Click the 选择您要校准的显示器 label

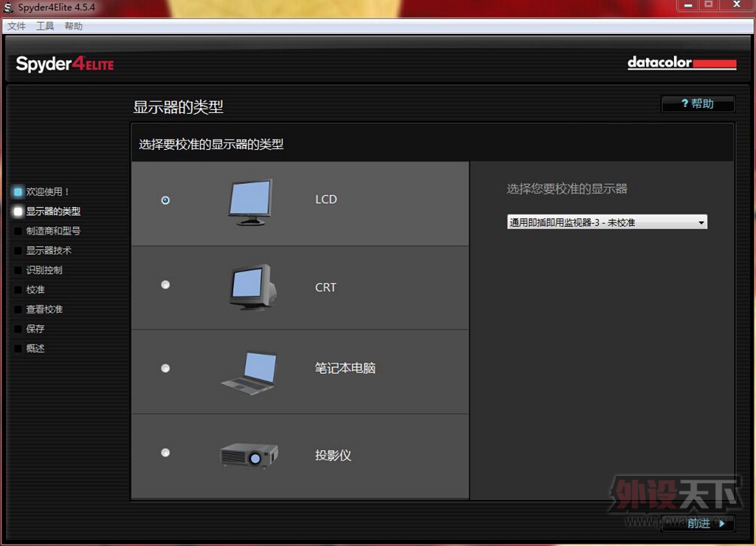[x=567, y=189]
